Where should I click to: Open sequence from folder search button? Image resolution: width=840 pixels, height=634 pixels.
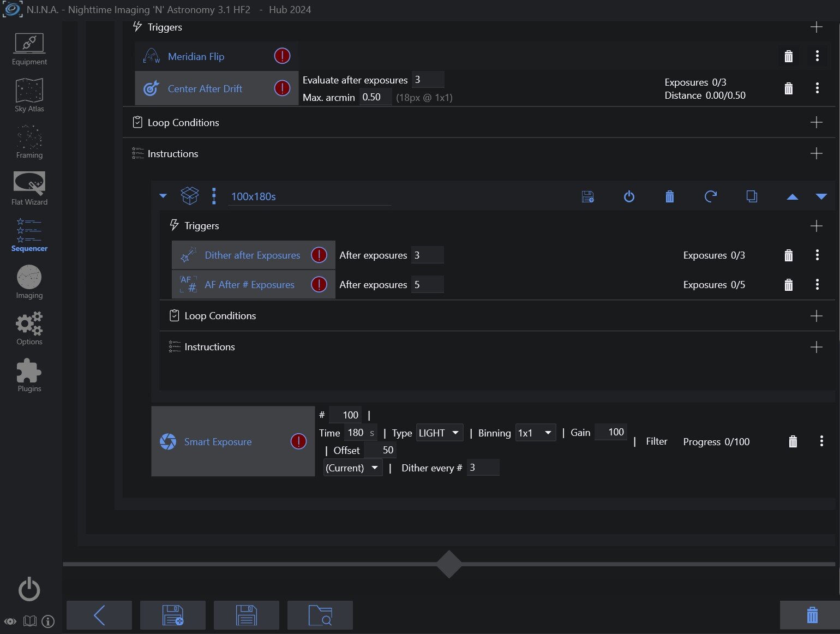click(x=320, y=615)
